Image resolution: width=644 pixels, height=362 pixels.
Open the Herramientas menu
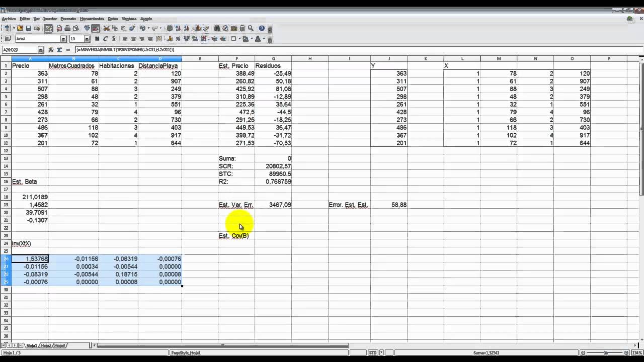point(92,19)
